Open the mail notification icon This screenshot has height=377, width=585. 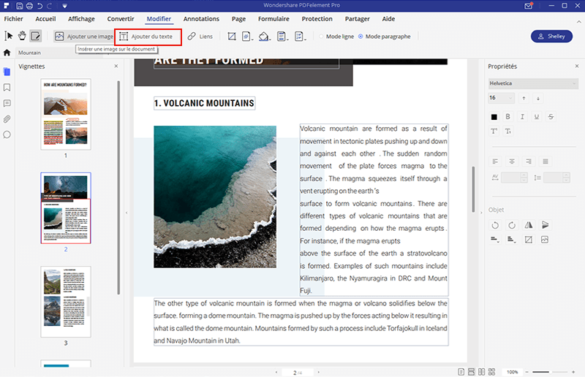(528, 6)
